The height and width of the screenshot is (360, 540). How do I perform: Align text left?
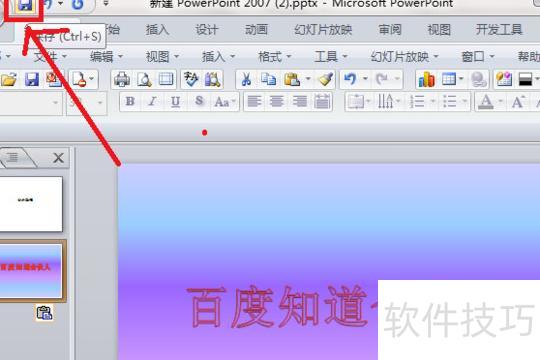tap(254, 102)
